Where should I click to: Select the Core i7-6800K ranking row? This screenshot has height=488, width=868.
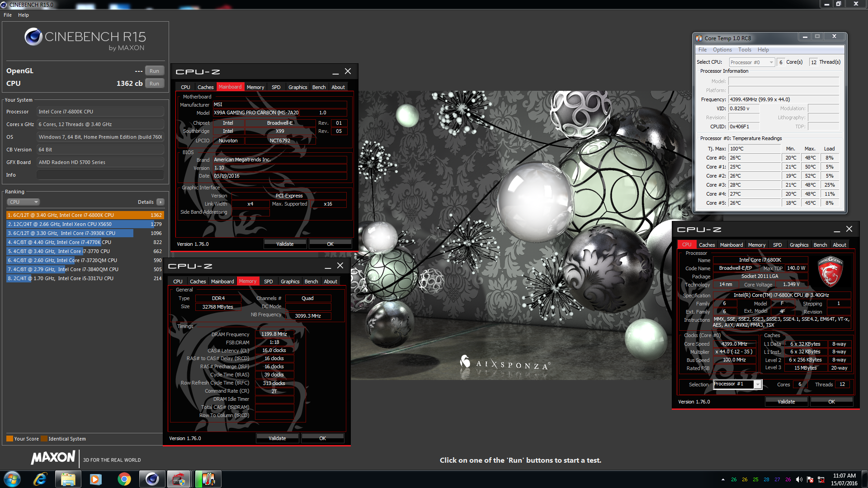pos(85,215)
